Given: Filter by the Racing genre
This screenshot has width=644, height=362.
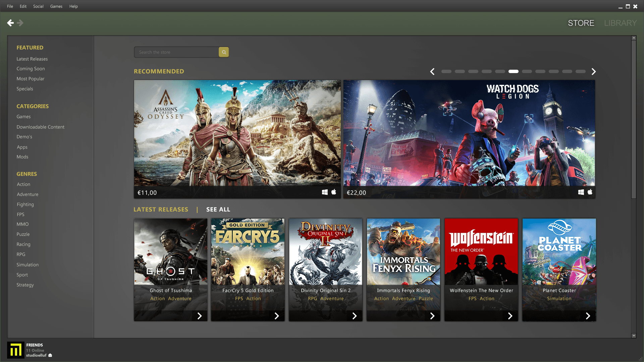Looking at the screenshot, I should pyautogui.click(x=23, y=244).
